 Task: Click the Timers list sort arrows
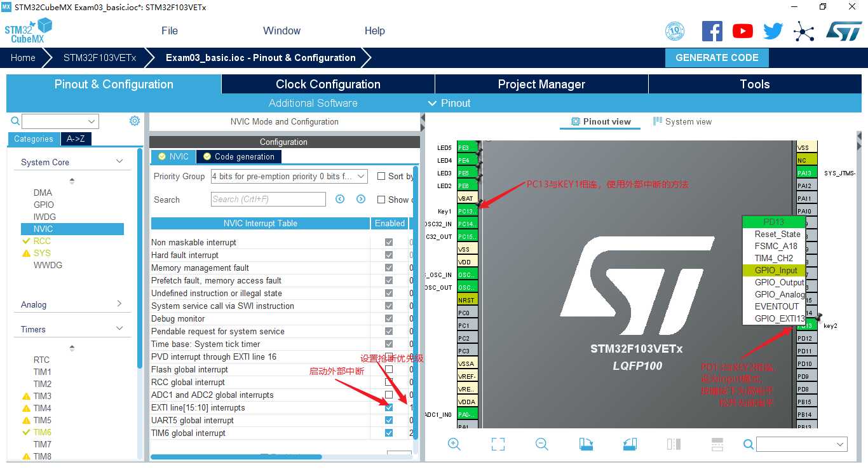tap(72, 348)
